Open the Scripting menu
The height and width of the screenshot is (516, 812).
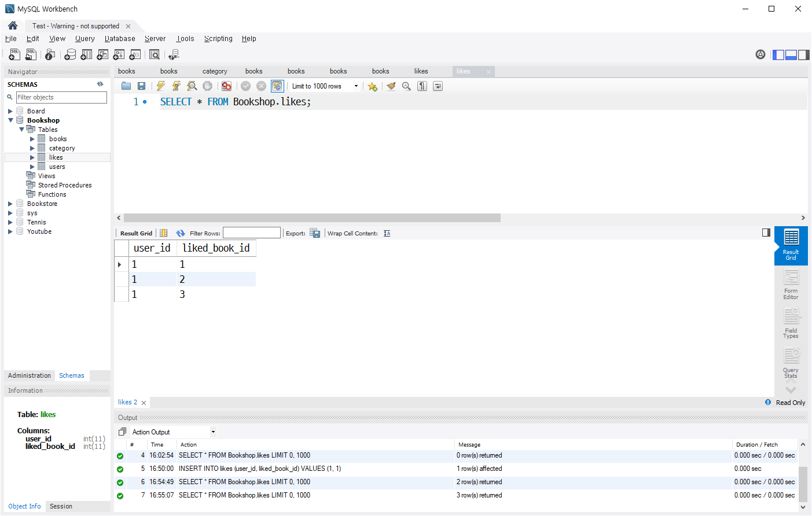(218, 39)
